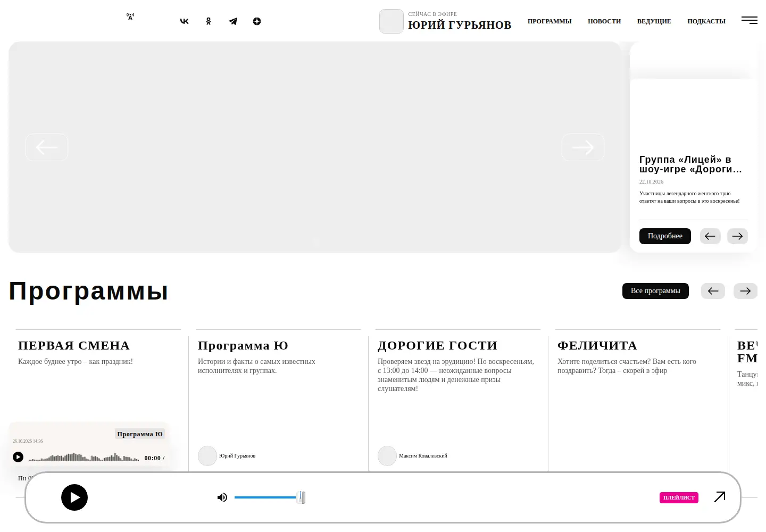Click the ФЕЛИЧИТА description text

[x=627, y=366]
